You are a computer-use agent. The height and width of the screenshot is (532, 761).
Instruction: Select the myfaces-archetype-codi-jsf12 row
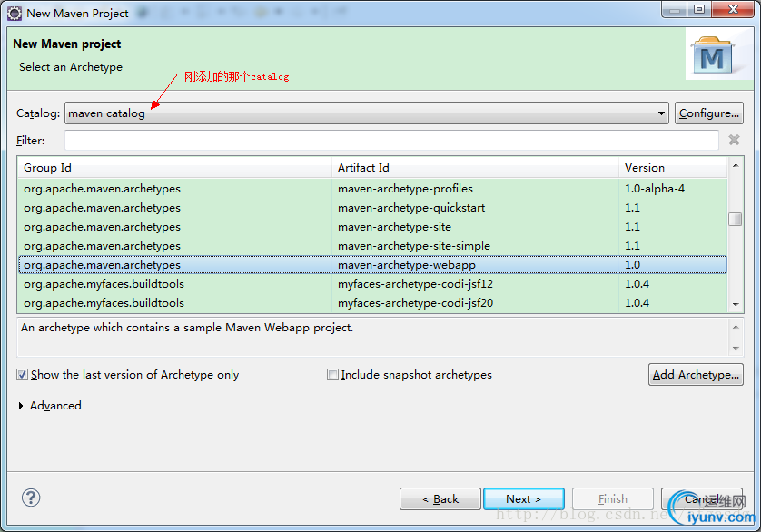(372, 284)
